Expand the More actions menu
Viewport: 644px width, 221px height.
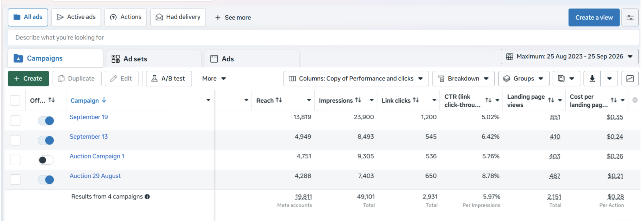[214, 78]
